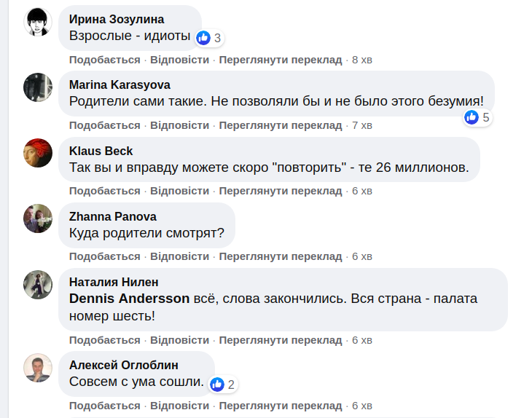532x418 pixels.
Task: Click like reaction icon on Алексей Оглоблин's comment
Action: click(217, 385)
